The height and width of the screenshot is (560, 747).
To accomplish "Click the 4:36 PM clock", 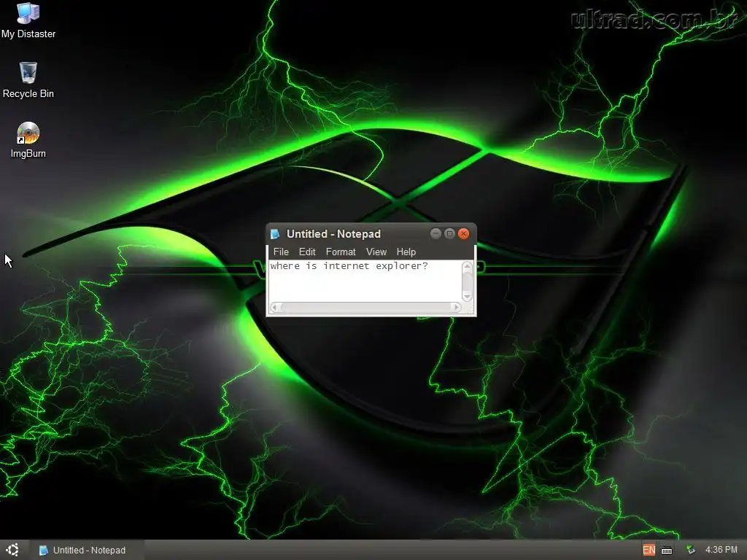I will click(x=721, y=550).
